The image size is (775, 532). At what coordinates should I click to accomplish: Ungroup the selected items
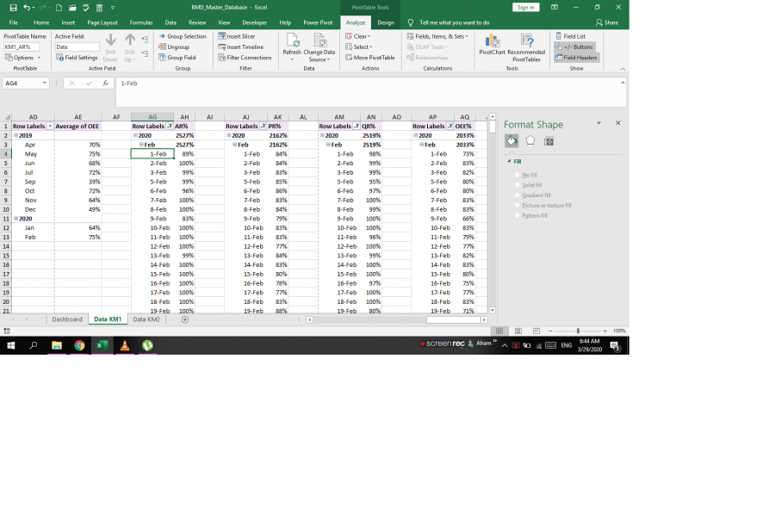coord(174,47)
